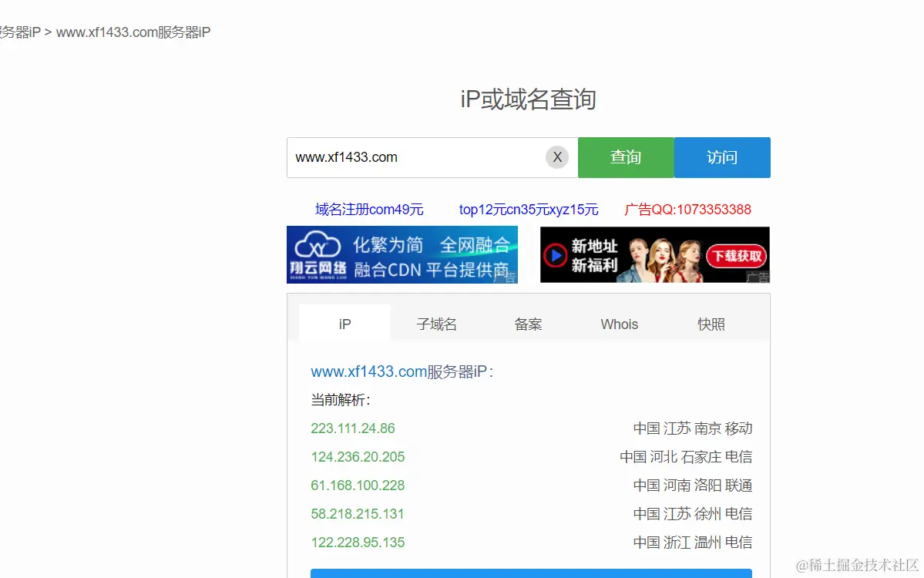The width and height of the screenshot is (924, 578).
Task: Clear the domain input with X button
Action: [x=557, y=157]
